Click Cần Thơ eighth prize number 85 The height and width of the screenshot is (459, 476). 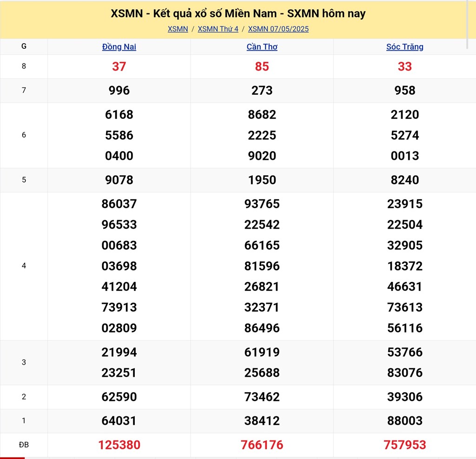[x=262, y=66]
